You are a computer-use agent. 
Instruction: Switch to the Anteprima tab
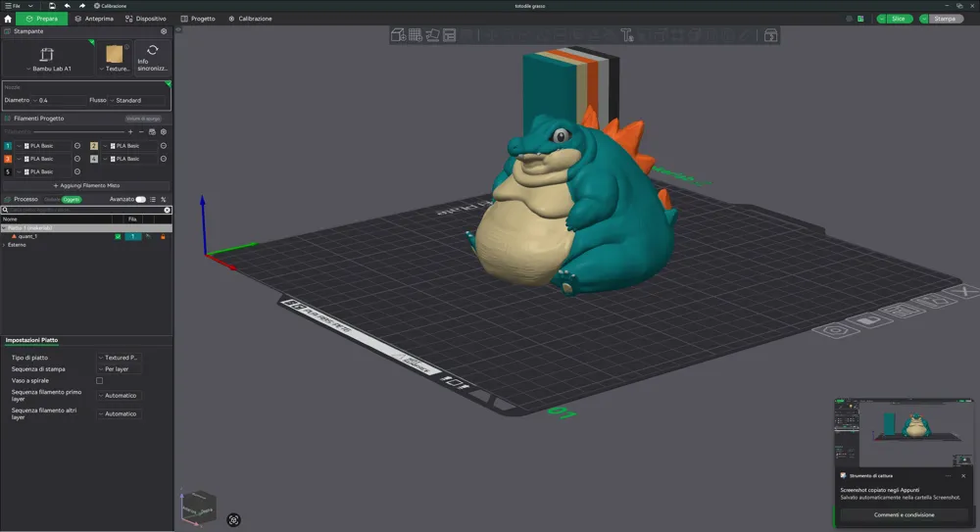point(94,19)
